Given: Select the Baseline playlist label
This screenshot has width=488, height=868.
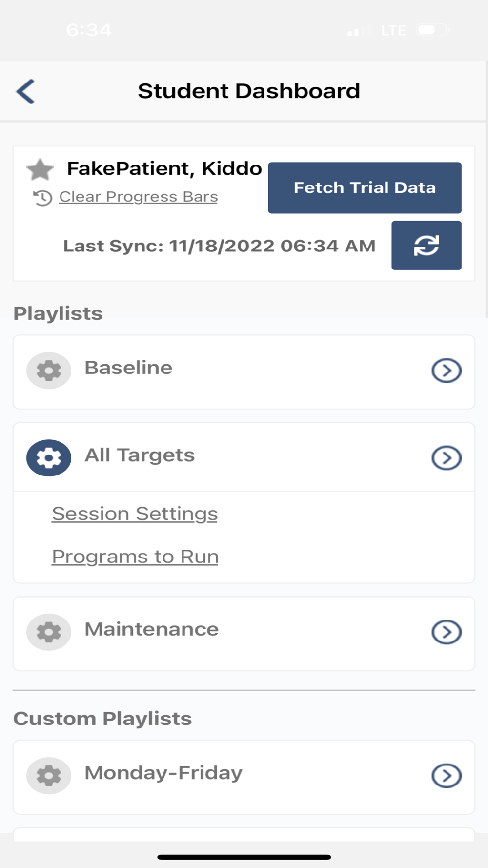Looking at the screenshot, I should tap(128, 368).
